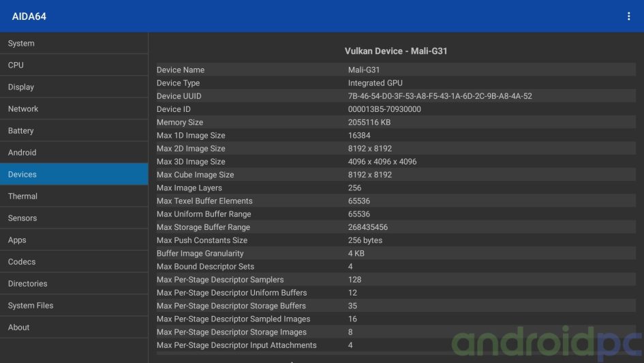Click the Max Push Constants Size label
The image size is (644, 363).
[202, 240]
